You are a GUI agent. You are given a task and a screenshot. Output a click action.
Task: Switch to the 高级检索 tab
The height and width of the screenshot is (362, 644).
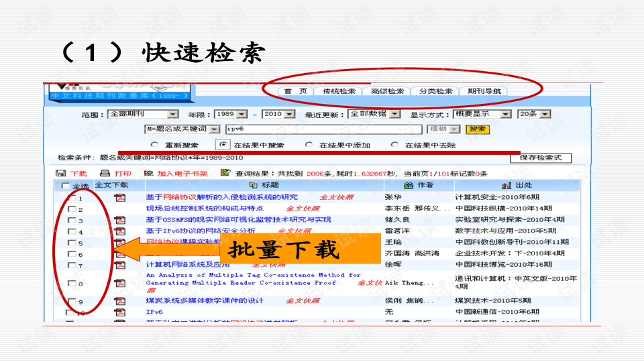coord(387,91)
